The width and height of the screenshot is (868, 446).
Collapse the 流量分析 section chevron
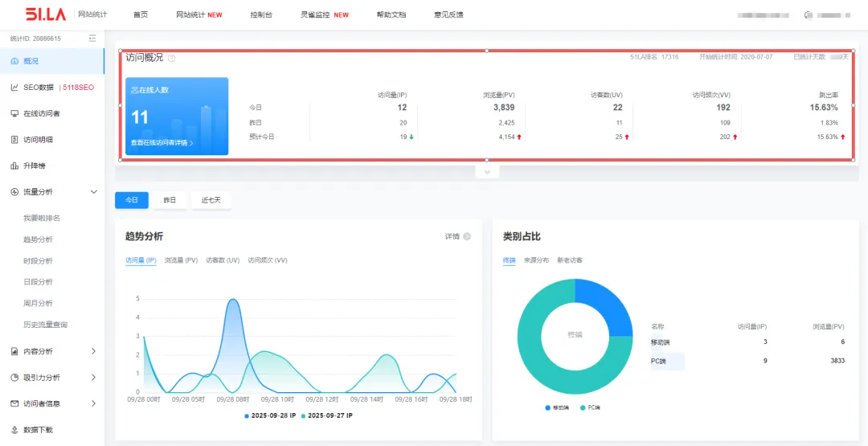click(93, 192)
